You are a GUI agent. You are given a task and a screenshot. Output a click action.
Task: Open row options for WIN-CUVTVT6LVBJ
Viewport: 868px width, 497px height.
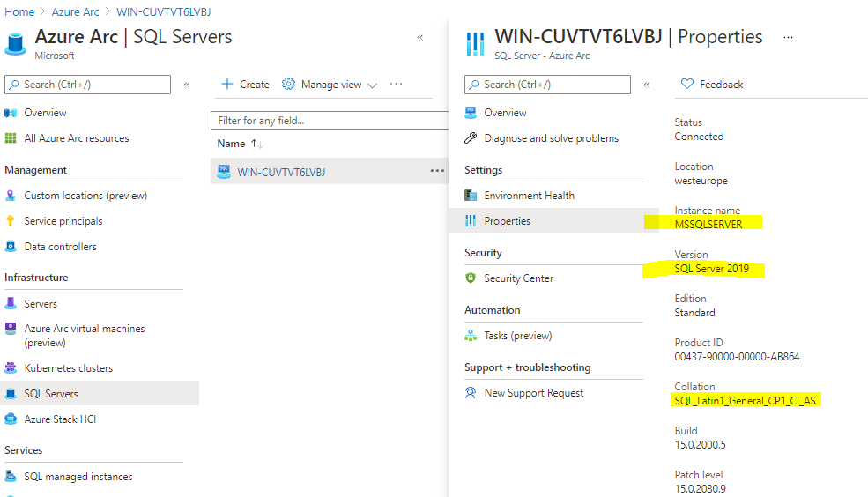[x=437, y=171]
